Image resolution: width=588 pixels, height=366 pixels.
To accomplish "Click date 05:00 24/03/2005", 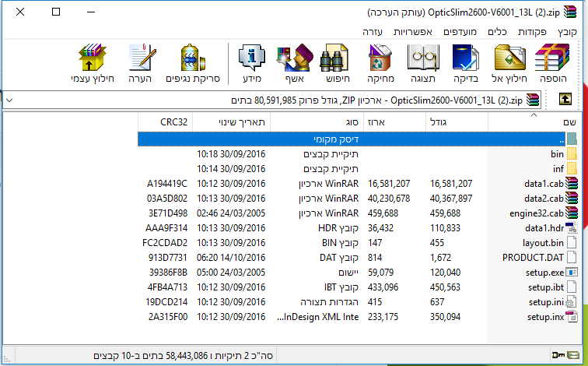I will pos(231,272).
